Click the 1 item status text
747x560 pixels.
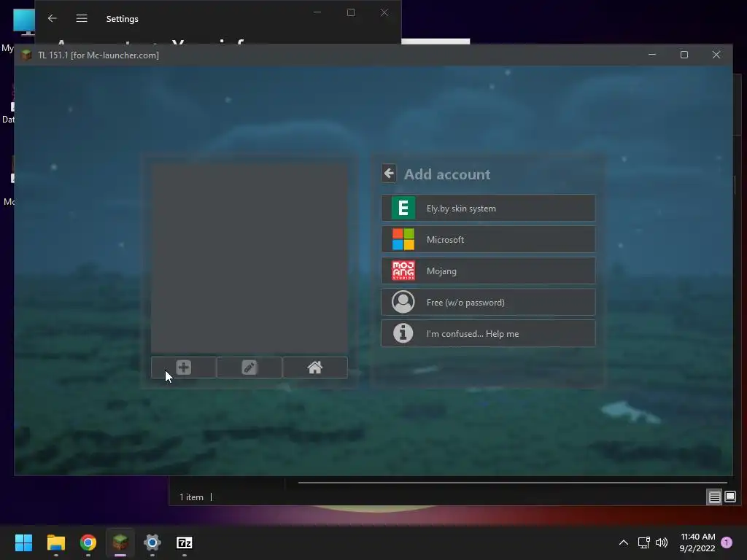pos(192,497)
